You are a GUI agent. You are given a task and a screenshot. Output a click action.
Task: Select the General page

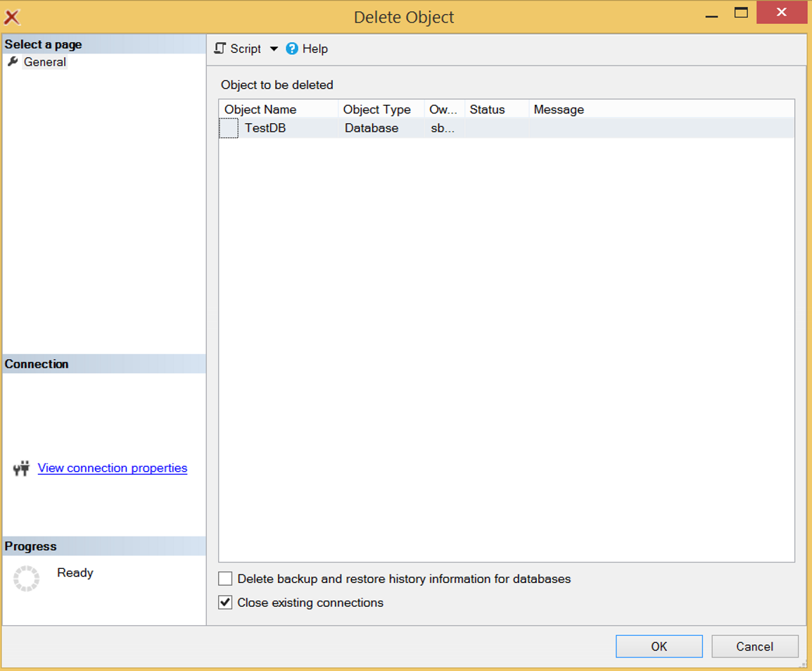[x=45, y=62]
